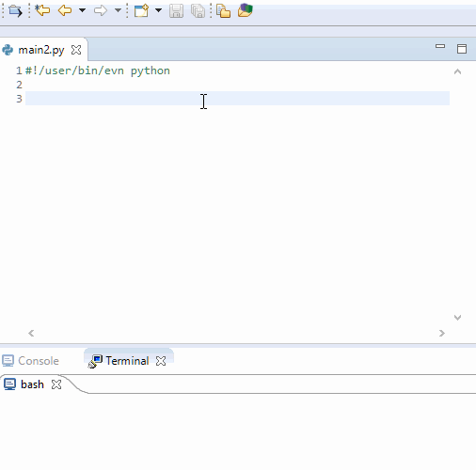Click the Python file icon on main2.py tab
This screenshot has height=470, width=476.
coord(8,50)
